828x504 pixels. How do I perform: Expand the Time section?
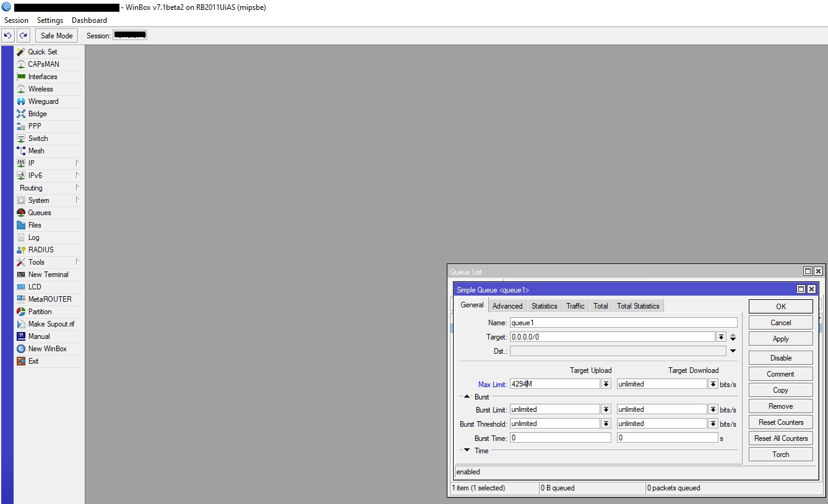tap(467, 450)
